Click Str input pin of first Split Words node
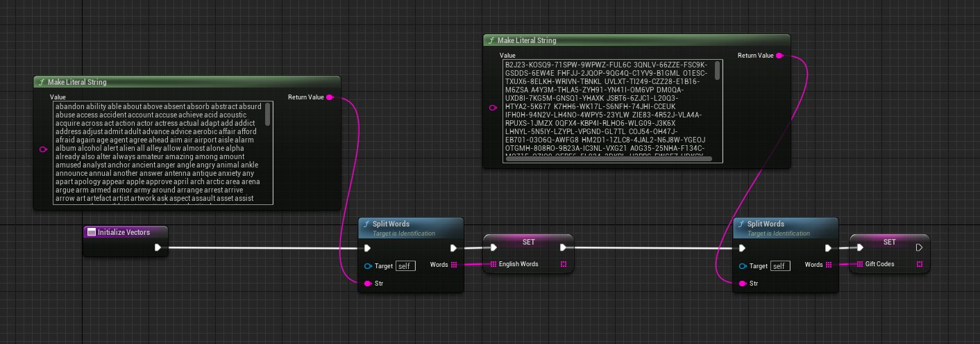980x344 pixels. click(x=368, y=284)
